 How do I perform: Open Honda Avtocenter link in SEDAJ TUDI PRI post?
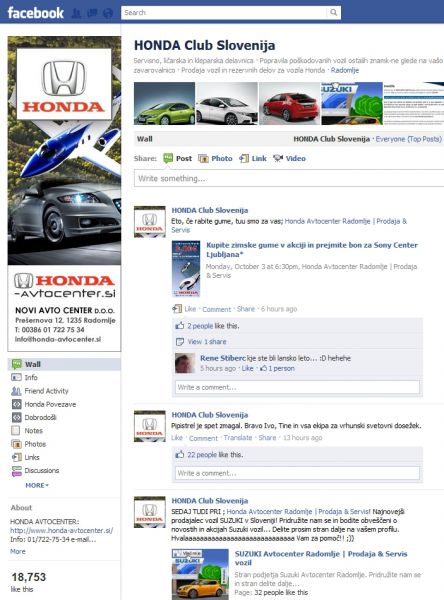[298, 511]
